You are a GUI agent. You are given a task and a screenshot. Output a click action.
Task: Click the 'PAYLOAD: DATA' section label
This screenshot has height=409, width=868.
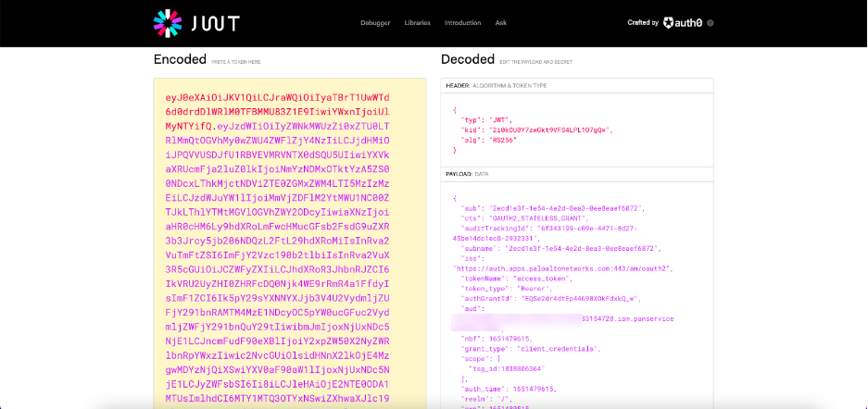click(x=468, y=173)
